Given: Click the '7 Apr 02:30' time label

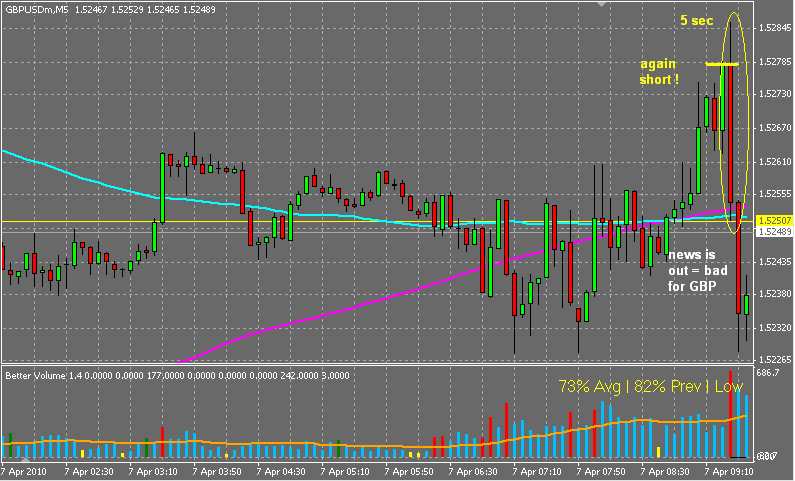Looking at the screenshot, I should click(89, 472).
